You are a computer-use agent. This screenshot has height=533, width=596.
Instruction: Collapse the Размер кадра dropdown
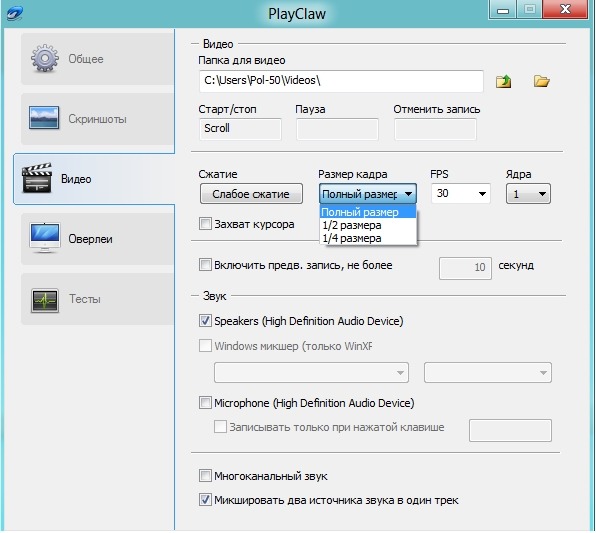[x=368, y=194]
